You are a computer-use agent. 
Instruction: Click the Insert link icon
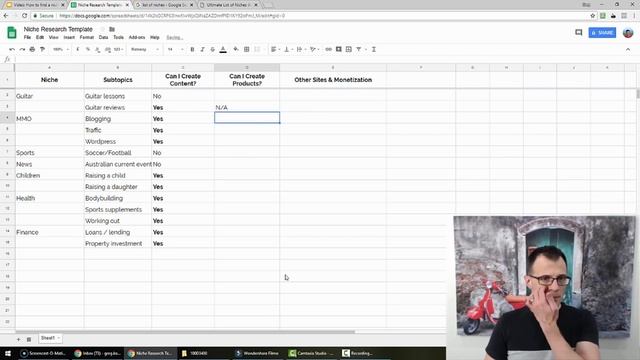tap(328, 49)
